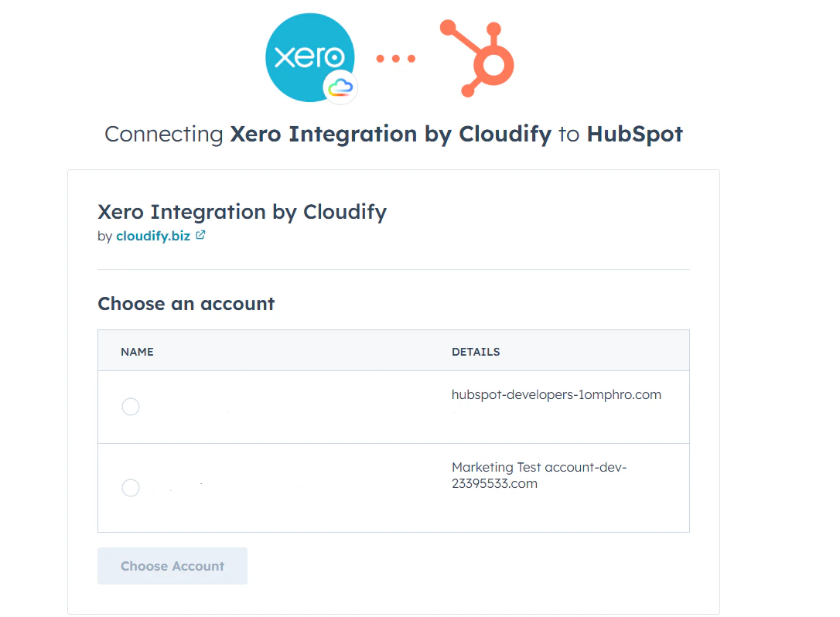
Task: Select the Marketing Test account radio button
Action: 131,487
